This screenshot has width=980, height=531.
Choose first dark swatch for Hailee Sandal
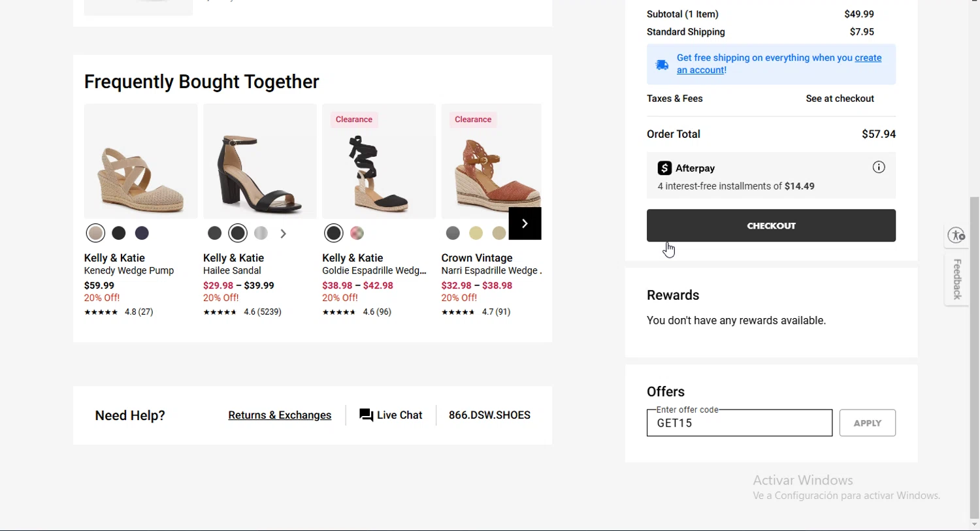(x=214, y=233)
